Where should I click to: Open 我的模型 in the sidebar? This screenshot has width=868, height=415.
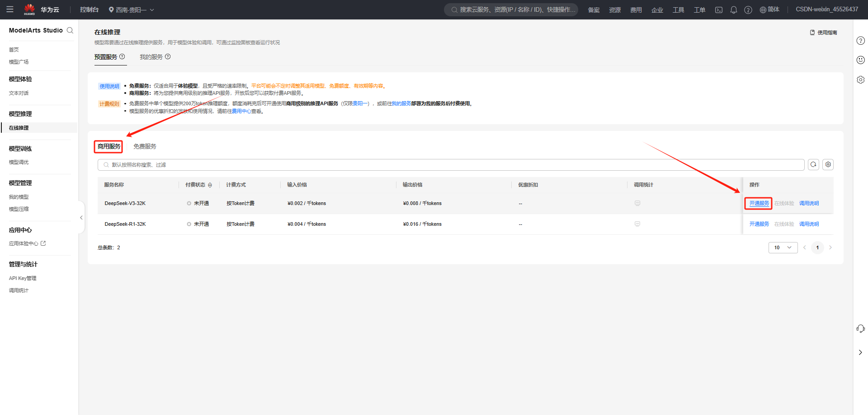coord(19,197)
